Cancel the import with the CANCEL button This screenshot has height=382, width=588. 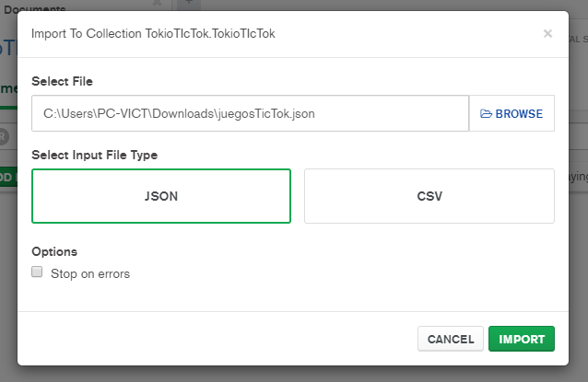[x=451, y=339]
